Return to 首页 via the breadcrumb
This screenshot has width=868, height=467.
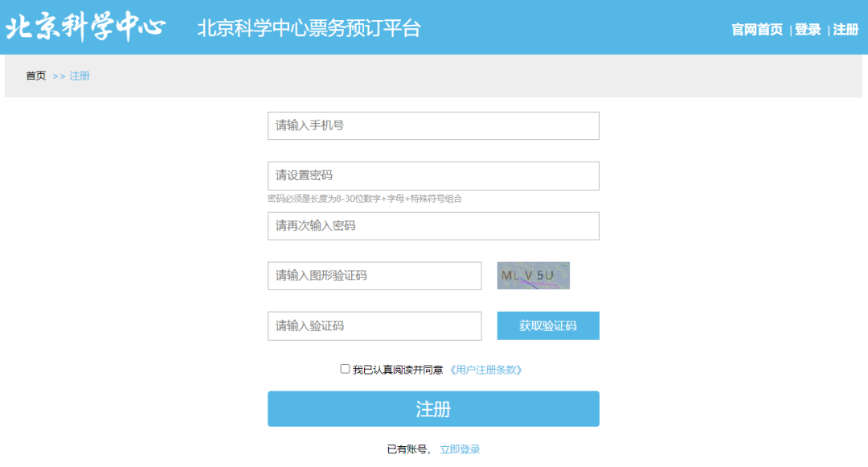[x=36, y=76]
